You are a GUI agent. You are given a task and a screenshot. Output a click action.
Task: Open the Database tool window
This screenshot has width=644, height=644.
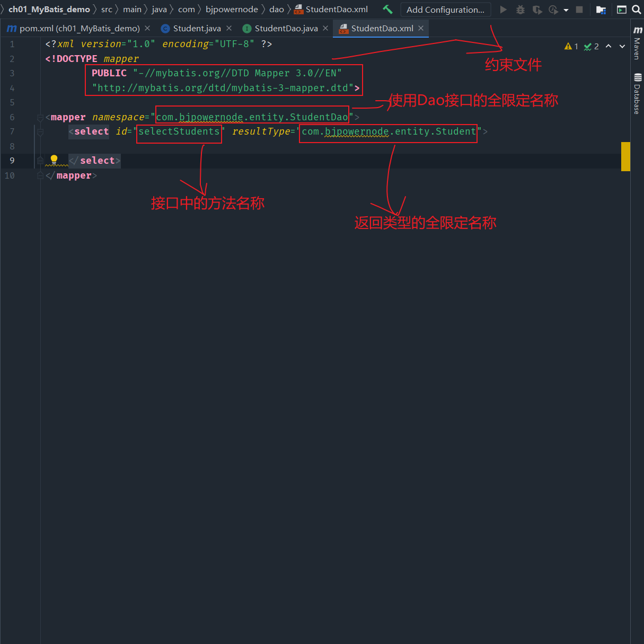point(637,94)
